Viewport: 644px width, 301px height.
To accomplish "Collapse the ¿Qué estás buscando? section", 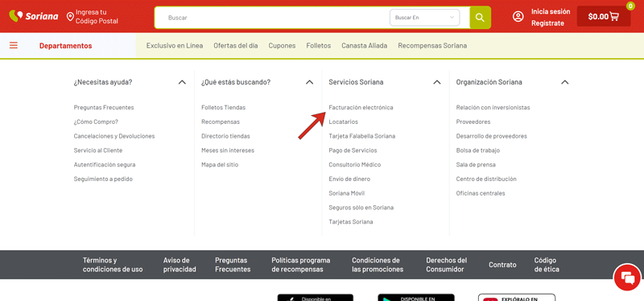I will point(310,82).
